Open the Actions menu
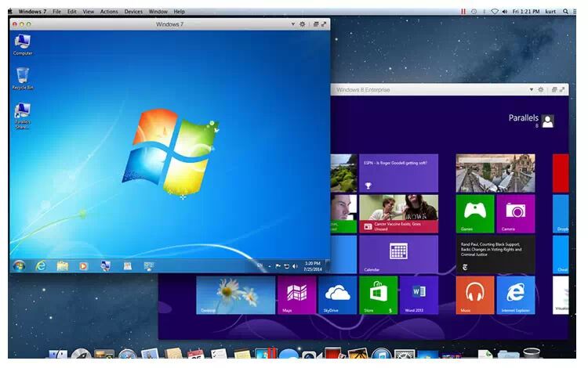The width and height of the screenshot is (588, 368). tap(109, 12)
